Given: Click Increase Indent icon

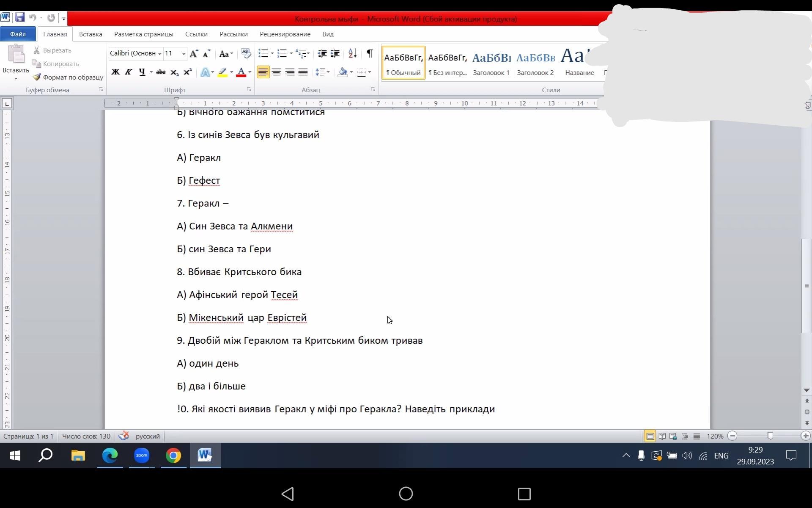Looking at the screenshot, I should [x=335, y=53].
